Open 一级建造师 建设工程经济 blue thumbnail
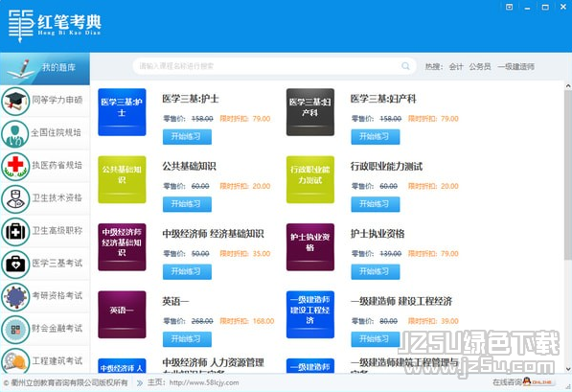This screenshot has width=572, height=392. pos(310,314)
